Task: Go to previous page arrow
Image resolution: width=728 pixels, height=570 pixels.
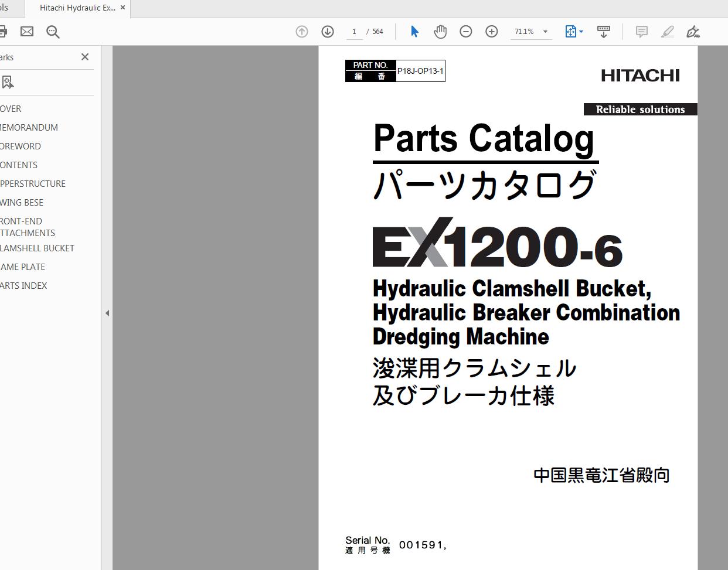Action: pyautogui.click(x=302, y=32)
